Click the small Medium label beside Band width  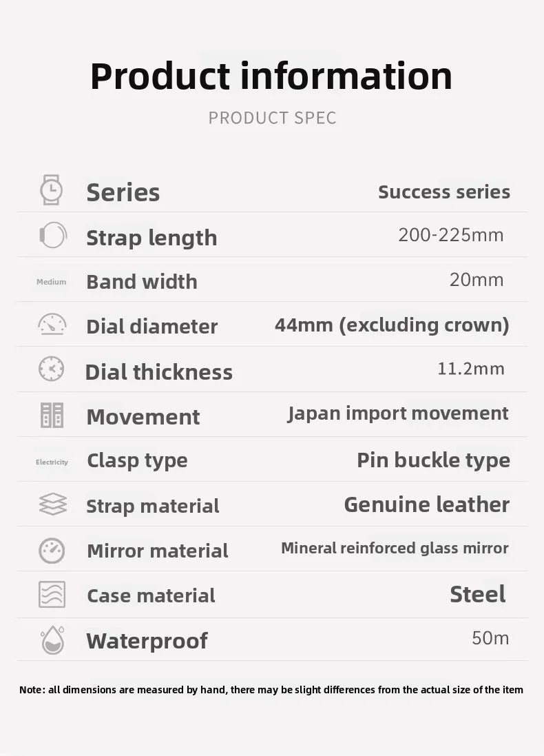[x=51, y=282]
